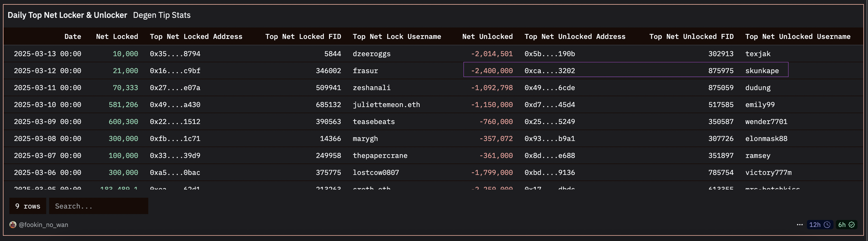
Task: Click the juliettemeon.eth username cell
Action: pyautogui.click(x=386, y=104)
